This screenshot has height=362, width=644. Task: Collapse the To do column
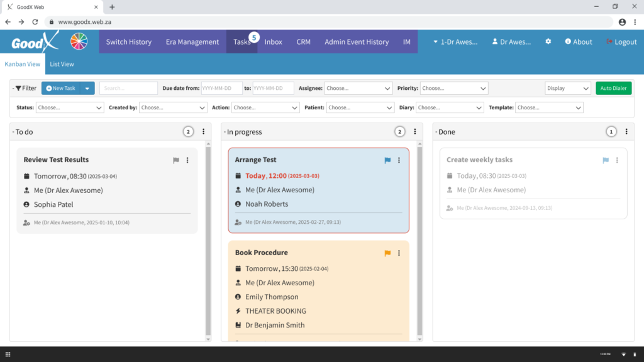(13, 132)
